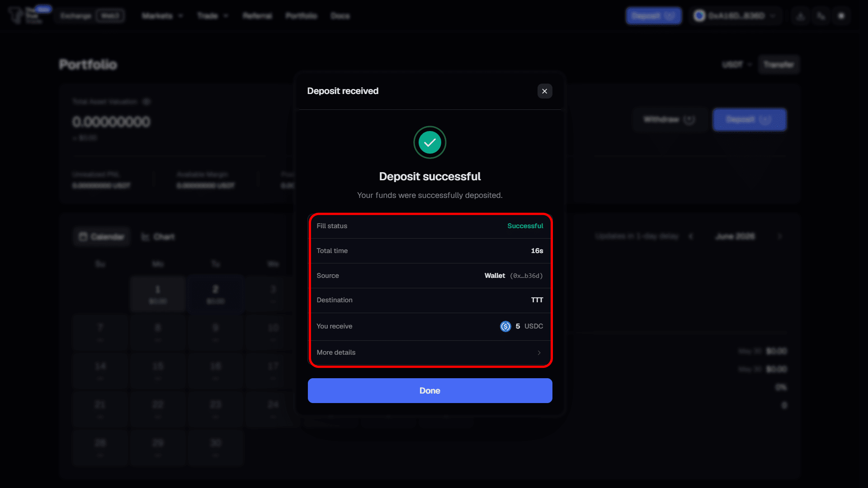This screenshot has height=488, width=868.
Task: Click the 16s total time value
Action: [x=537, y=251]
